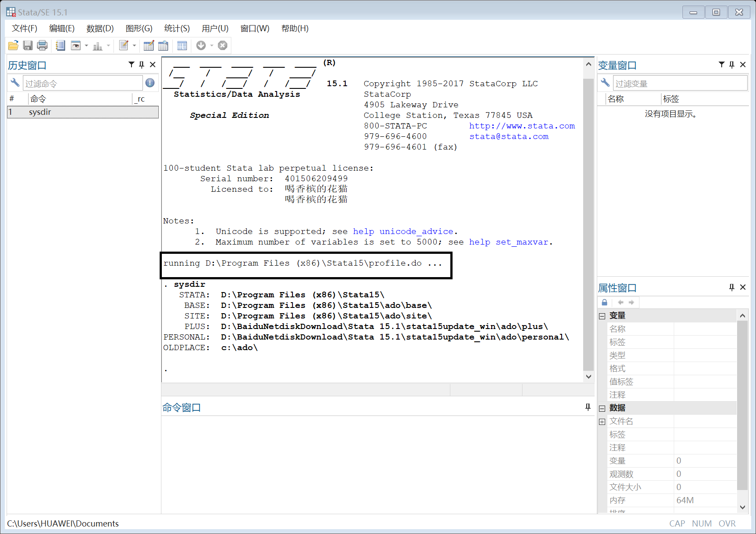Expand the Viewer dropdown arrow
The height and width of the screenshot is (534, 756).
pyautogui.click(x=86, y=45)
